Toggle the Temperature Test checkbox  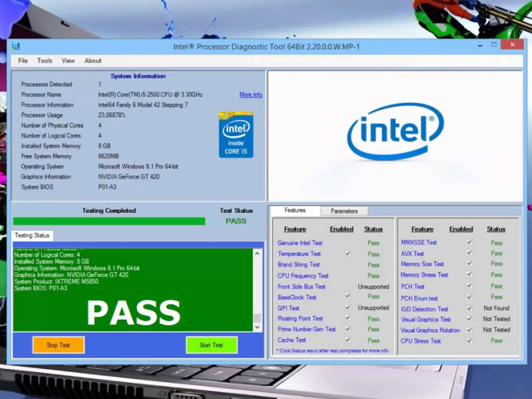[347, 253]
